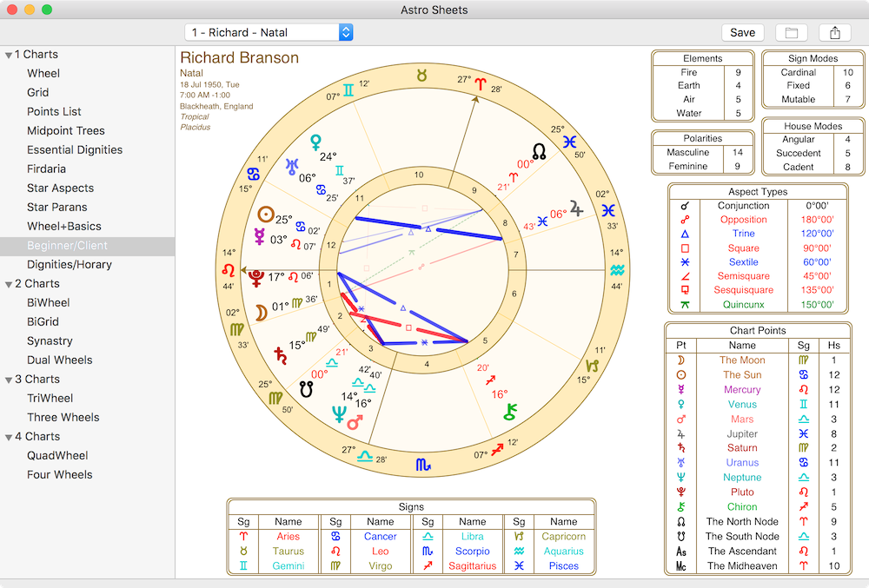
Task: Select the Venus glyph in the chart wheel
Action: [316, 142]
